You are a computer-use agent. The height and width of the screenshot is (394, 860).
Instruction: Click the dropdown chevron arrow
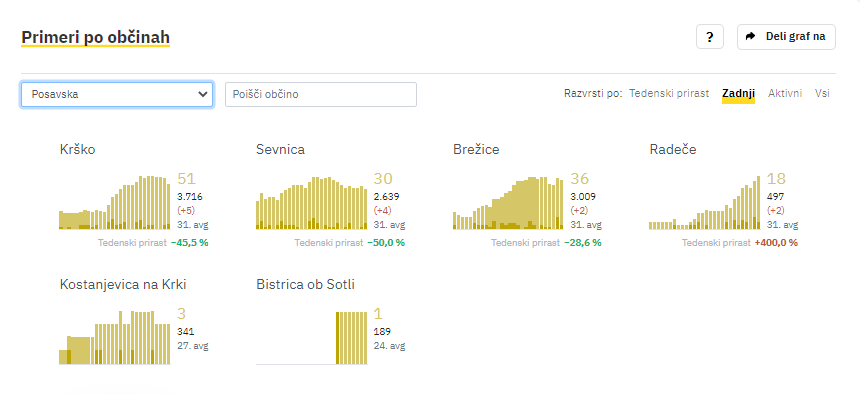point(201,94)
